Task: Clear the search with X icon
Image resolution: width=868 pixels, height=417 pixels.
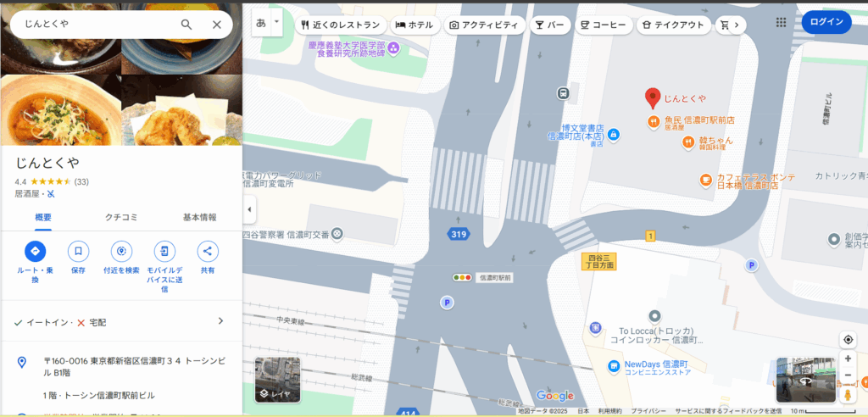Action: [x=217, y=25]
